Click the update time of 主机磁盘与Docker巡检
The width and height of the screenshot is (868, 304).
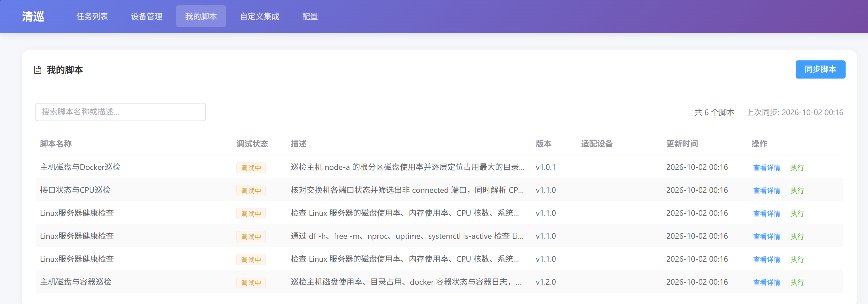(697, 167)
